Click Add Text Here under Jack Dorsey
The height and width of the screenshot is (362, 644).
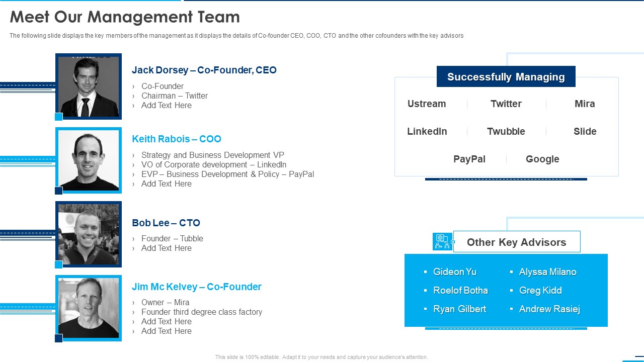167,105
